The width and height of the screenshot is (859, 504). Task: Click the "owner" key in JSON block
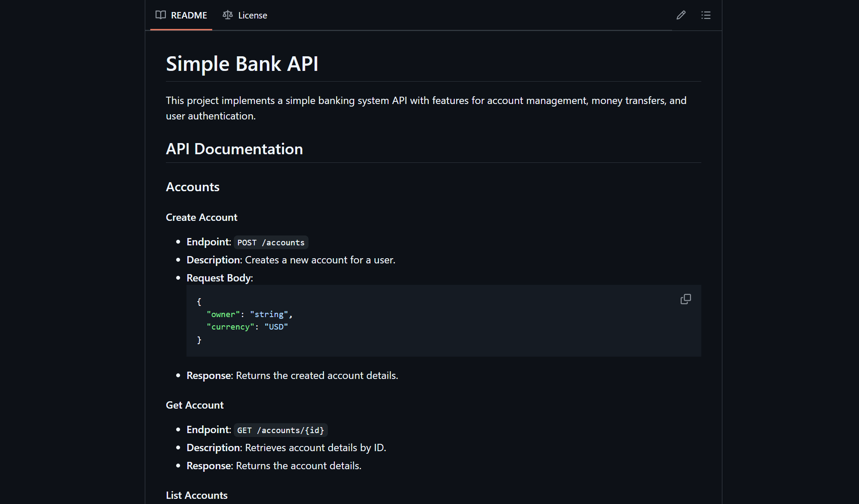tap(223, 315)
